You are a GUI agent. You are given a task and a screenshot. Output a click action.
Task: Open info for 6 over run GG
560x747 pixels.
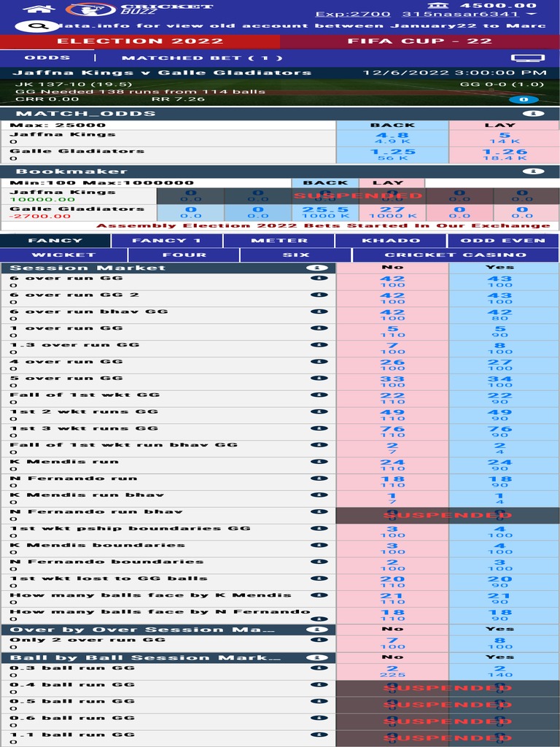pyautogui.click(x=319, y=278)
